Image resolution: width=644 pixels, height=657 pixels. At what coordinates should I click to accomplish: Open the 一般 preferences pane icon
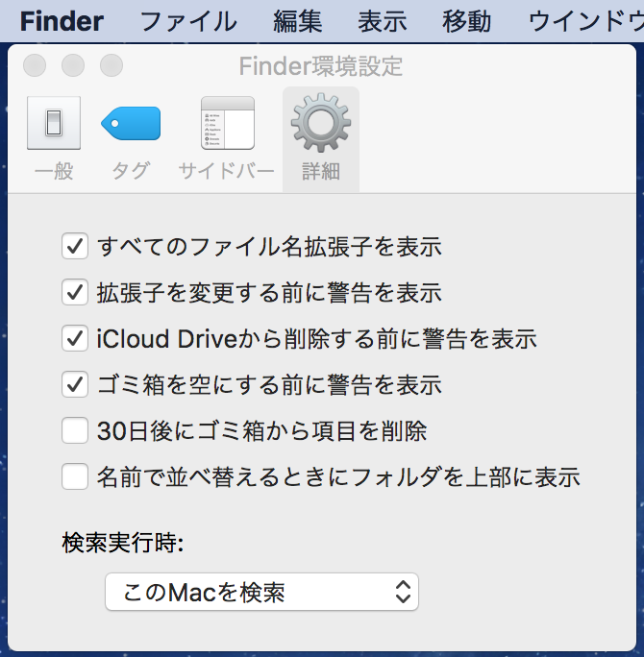tap(54, 123)
